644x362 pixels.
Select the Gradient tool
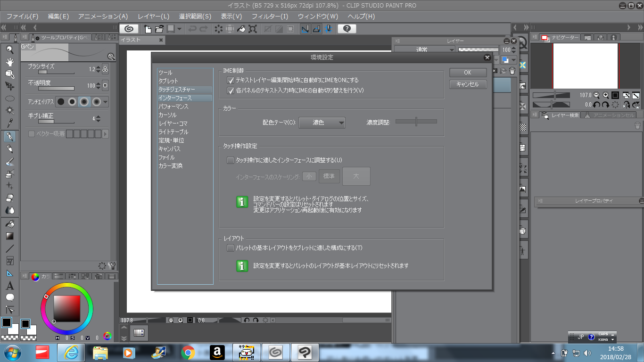(x=9, y=236)
